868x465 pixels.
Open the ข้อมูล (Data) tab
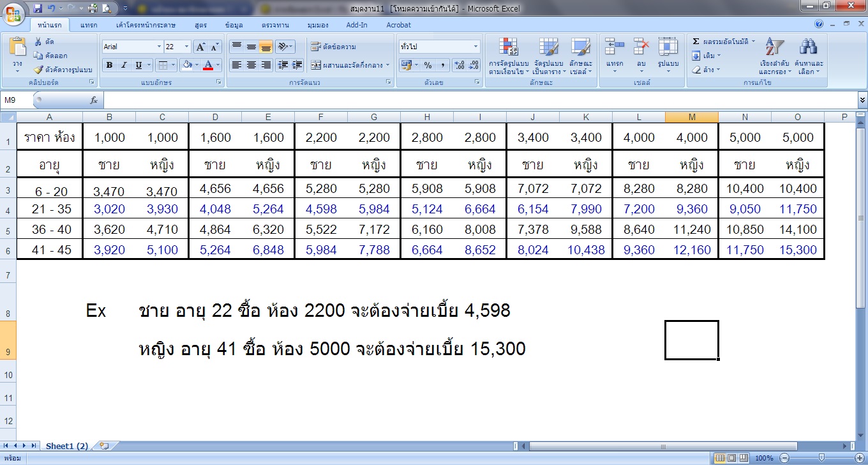(x=234, y=25)
